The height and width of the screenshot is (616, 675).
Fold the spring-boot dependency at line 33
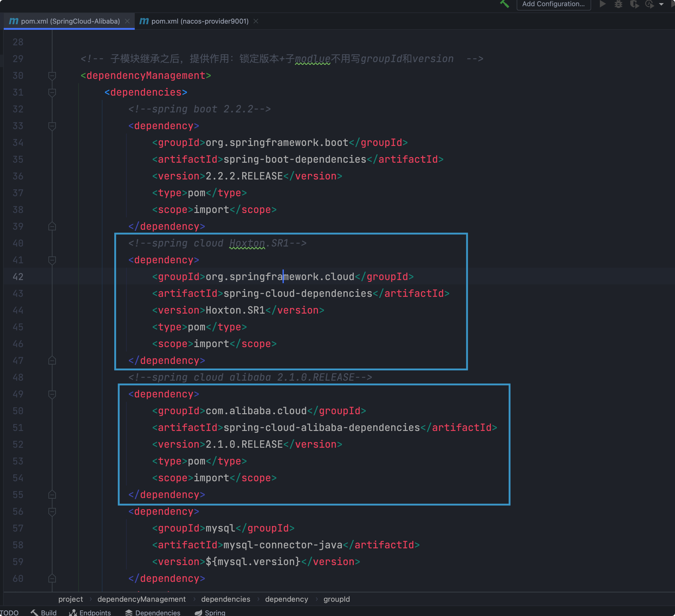52,126
